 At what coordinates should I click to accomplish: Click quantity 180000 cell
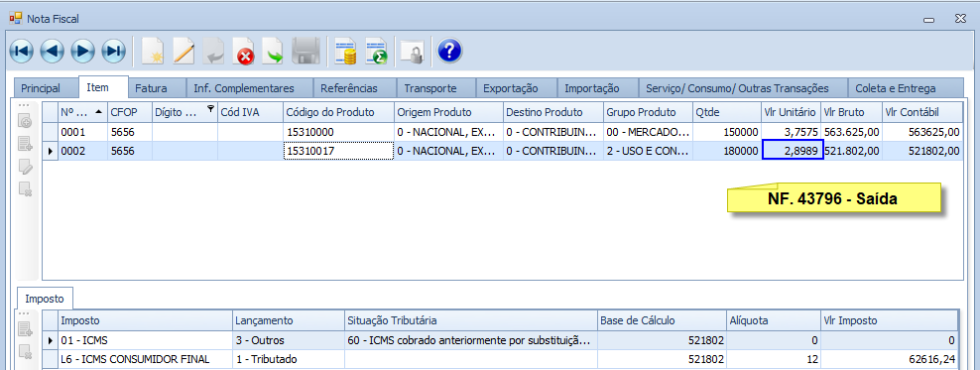(x=727, y=151)
